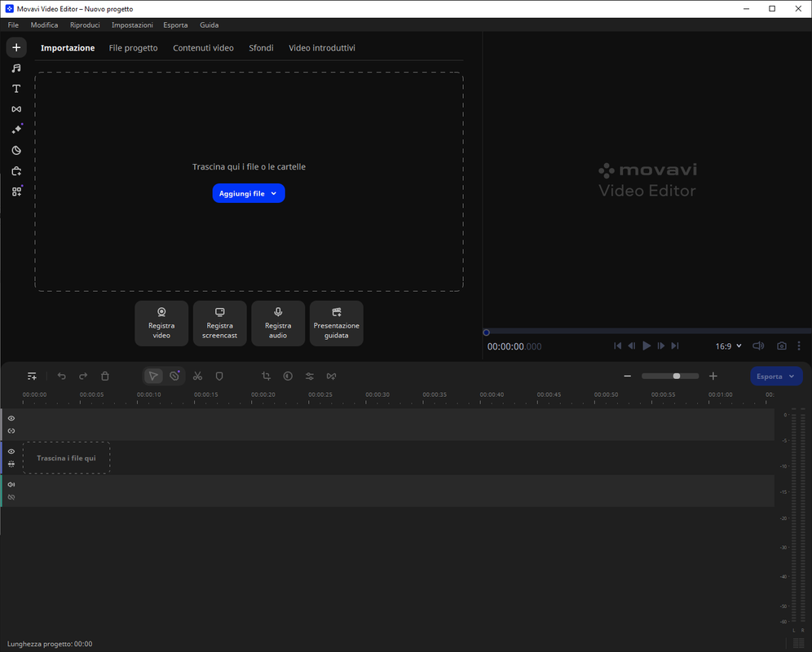Click the add track icon on timeline toolbar
Viewport: 812px width, 652px height.
32,376
